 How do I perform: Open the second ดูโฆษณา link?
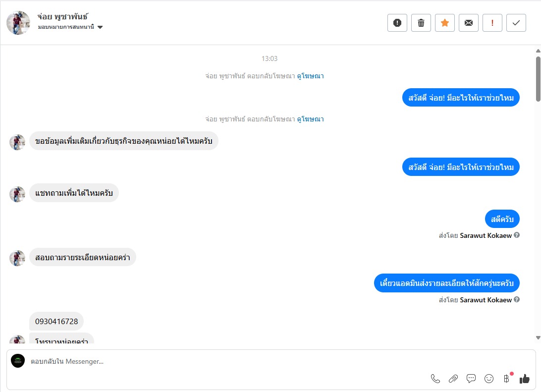point(310,119)
